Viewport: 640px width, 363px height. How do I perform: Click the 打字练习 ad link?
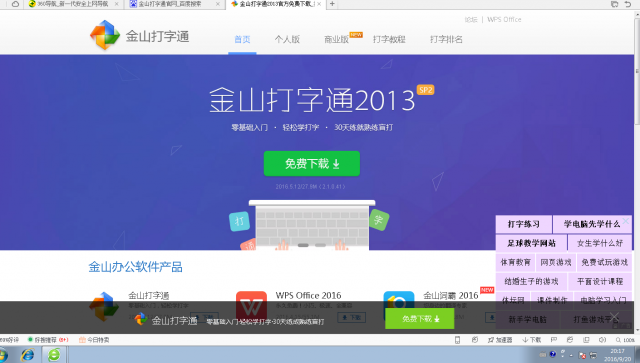pyautogui.click(x=524, y=224)
